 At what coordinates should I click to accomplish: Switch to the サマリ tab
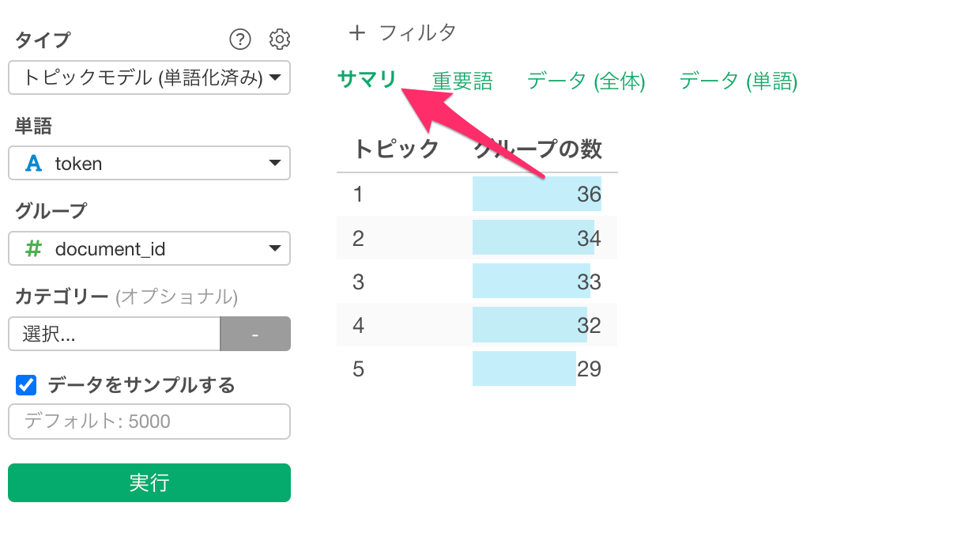point(366,79)
